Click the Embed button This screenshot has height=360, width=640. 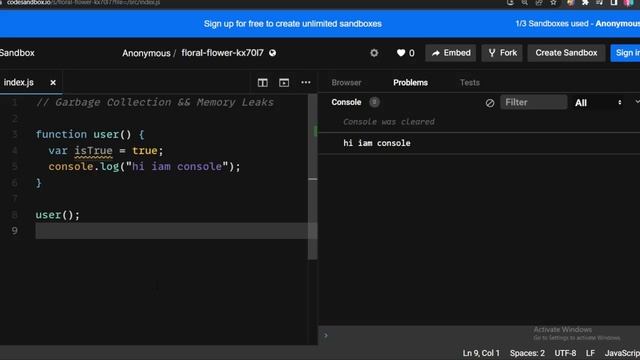point(451,53)
